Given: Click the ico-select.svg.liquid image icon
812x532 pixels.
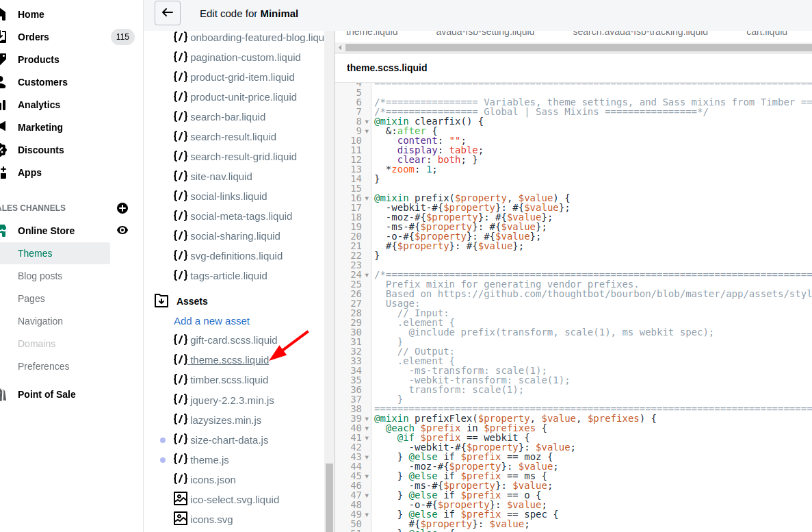Looking at the screenshot, I should [181, 498].
